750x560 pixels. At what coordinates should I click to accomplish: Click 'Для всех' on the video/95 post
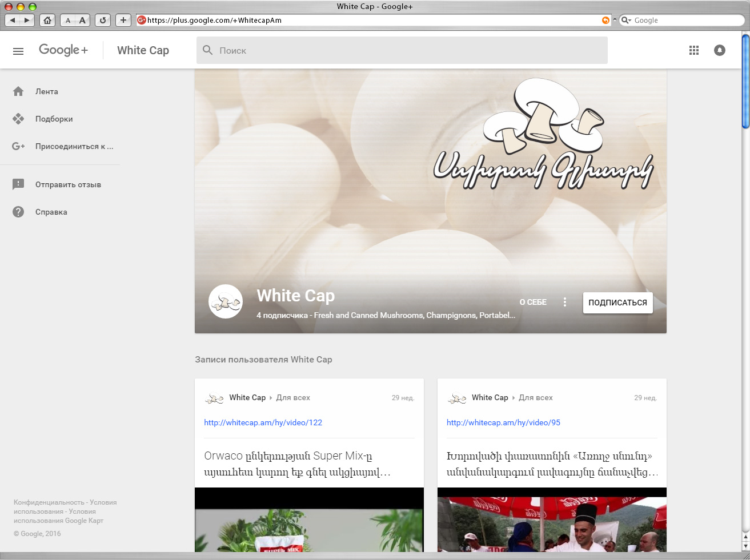point(536,397)
